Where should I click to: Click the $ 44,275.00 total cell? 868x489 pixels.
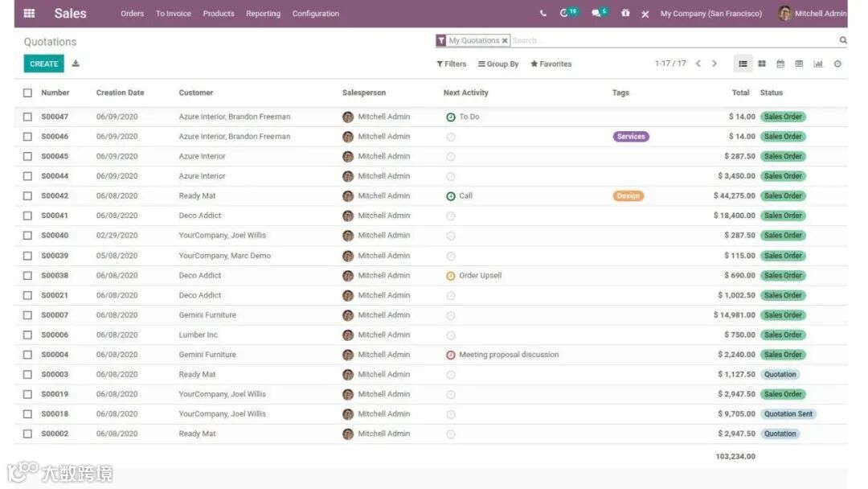734,196
